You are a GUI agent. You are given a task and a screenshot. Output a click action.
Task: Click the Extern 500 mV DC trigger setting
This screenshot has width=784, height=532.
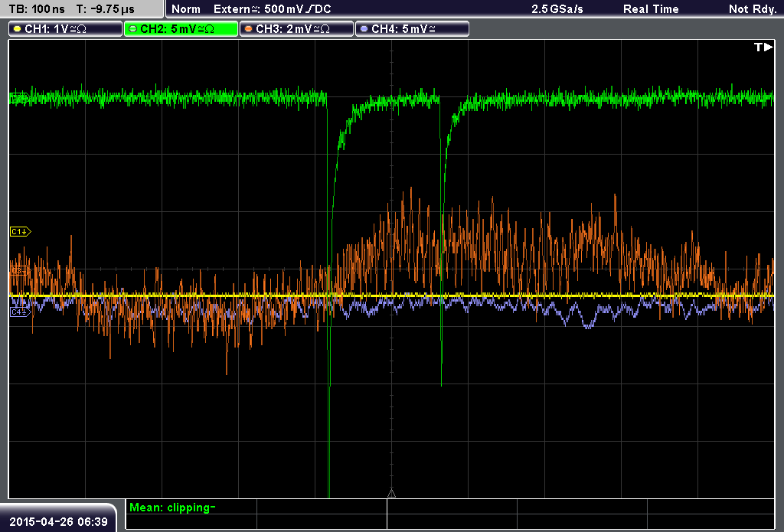pos(272,9)
